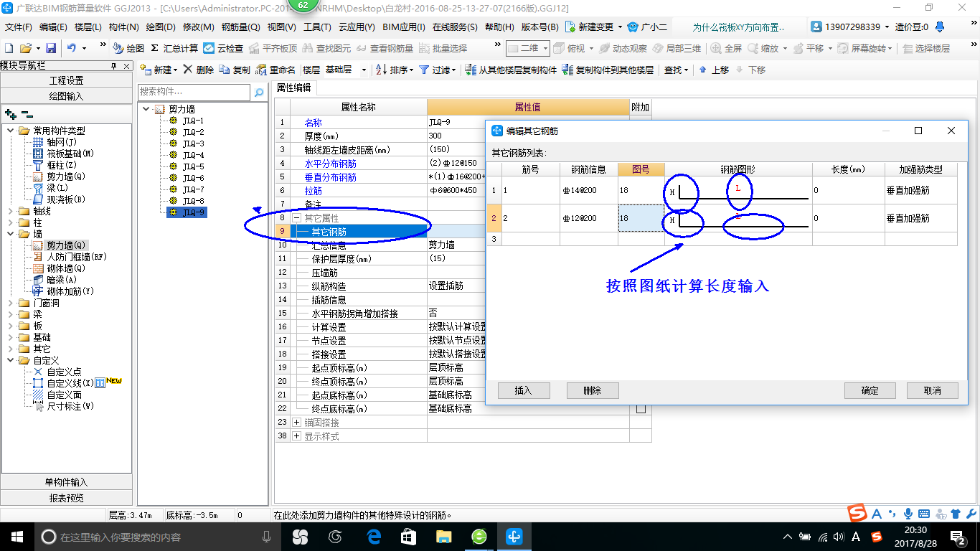
Task: Open the 二维 view mode dropdown
Action: (x=528, y=48)
